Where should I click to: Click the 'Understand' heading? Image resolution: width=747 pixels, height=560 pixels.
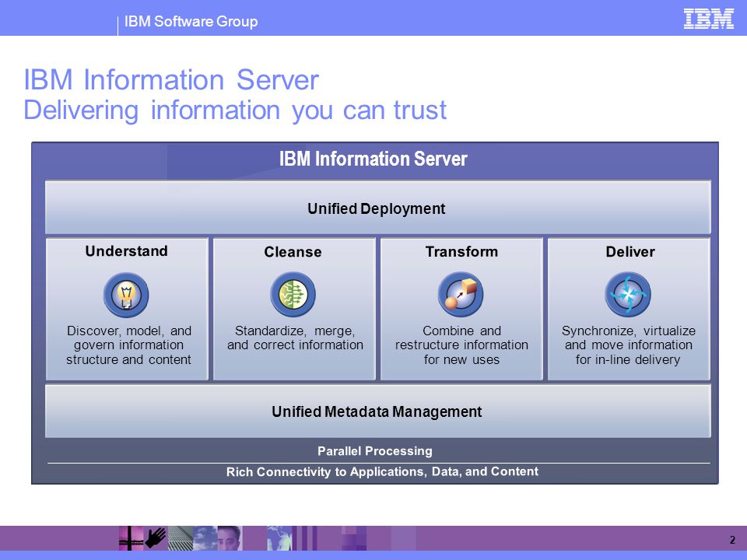click(x=126, y=251)
